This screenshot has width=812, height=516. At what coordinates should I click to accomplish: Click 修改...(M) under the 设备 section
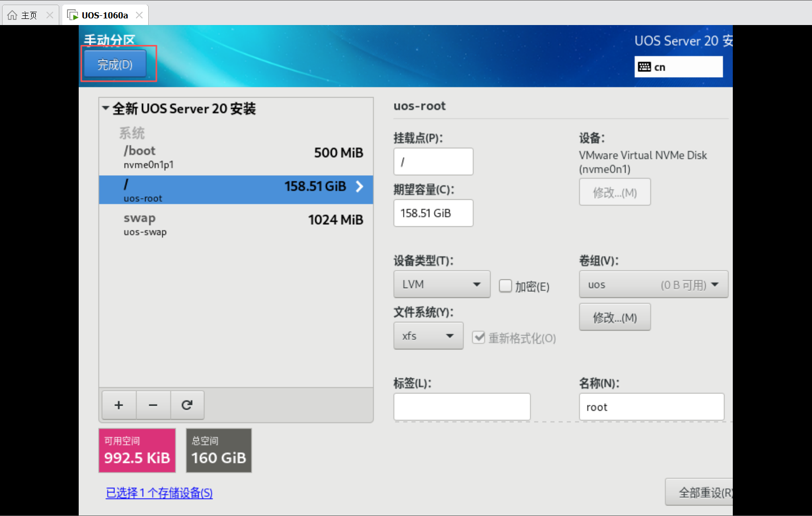615,192
